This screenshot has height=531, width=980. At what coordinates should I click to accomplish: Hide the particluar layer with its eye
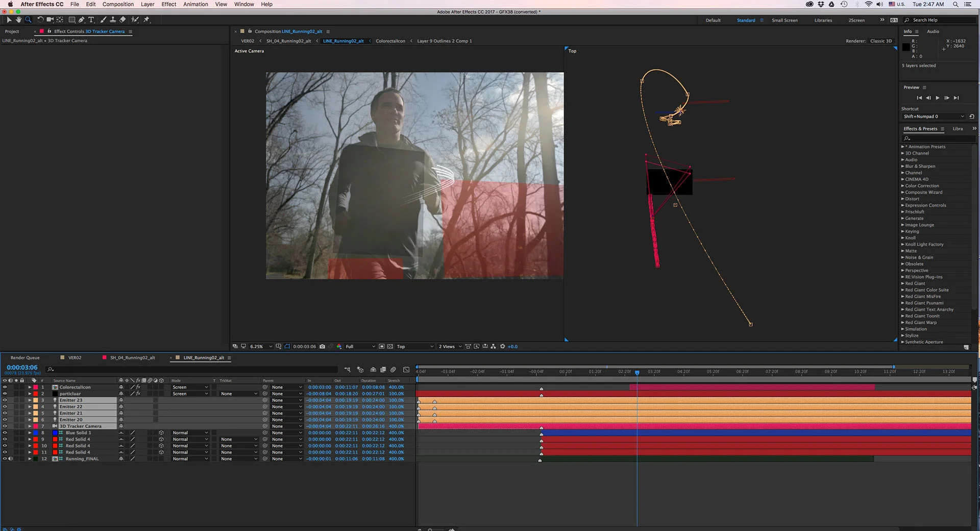5,394
